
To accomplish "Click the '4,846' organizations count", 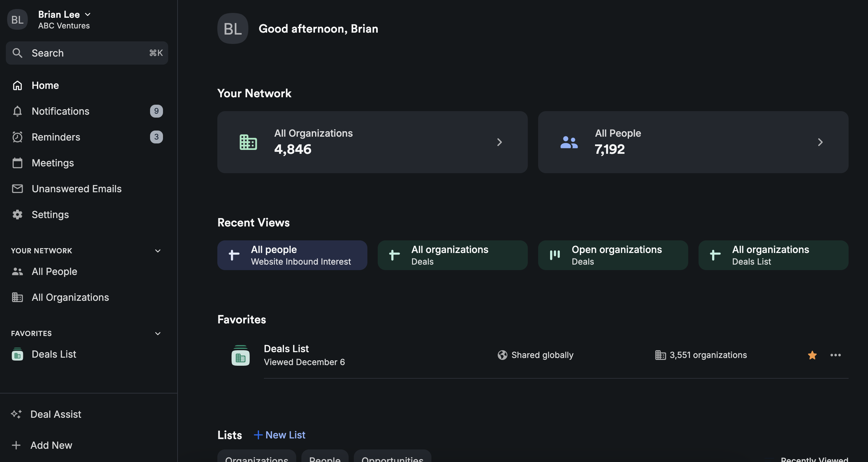I will click(293, 149).
